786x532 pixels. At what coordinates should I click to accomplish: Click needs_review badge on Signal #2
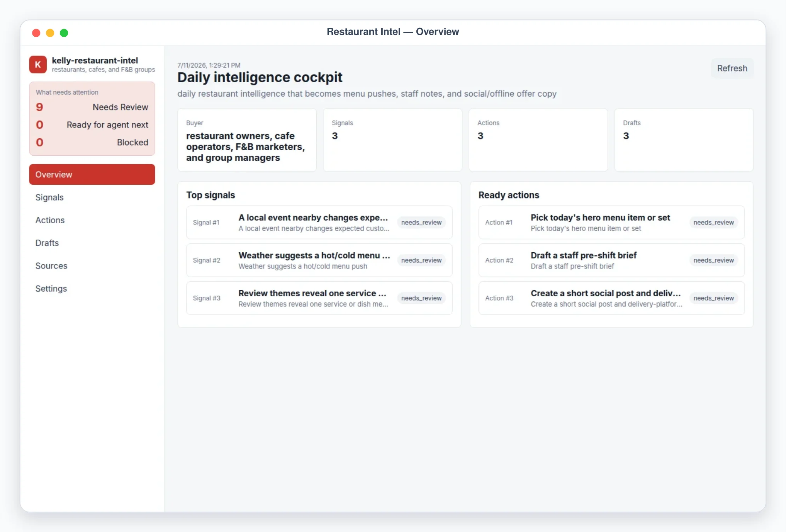pyautogui.click(x=421, y=260)
